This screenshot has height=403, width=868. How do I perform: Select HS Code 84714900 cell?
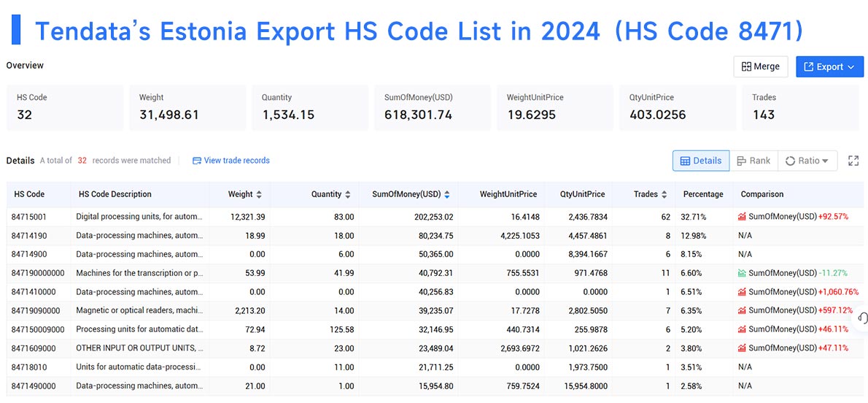click(x=28, y=255)
